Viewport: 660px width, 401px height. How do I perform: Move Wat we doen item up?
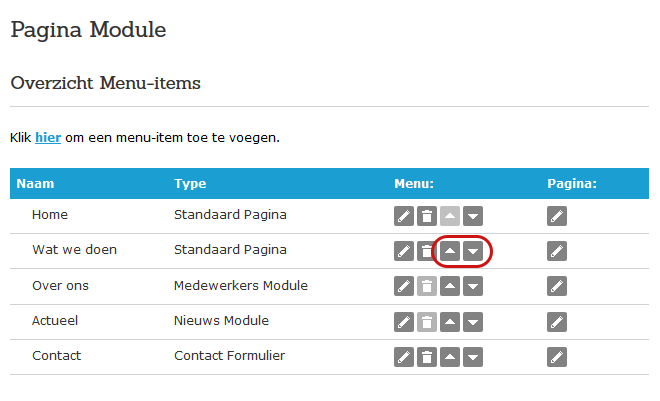tap(450, 251)
